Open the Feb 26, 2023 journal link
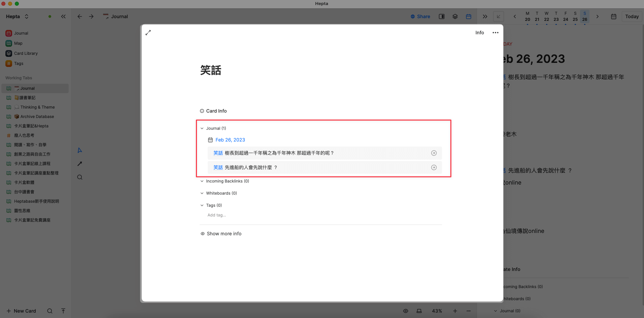This screenshot has height=318, width=644. 230,140
